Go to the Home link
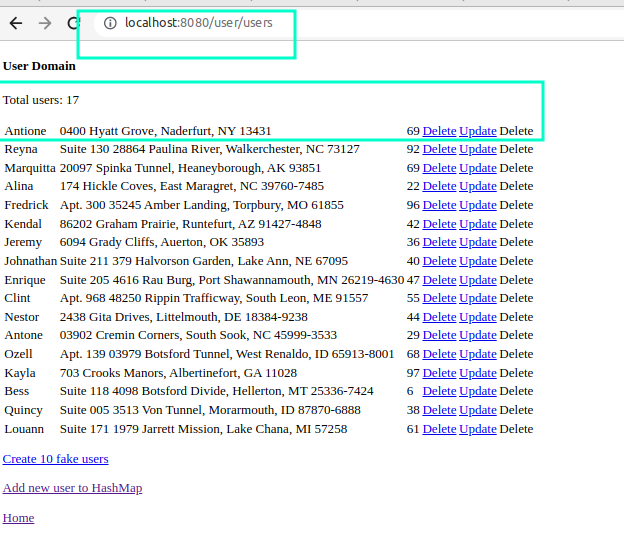 point(18,518)
